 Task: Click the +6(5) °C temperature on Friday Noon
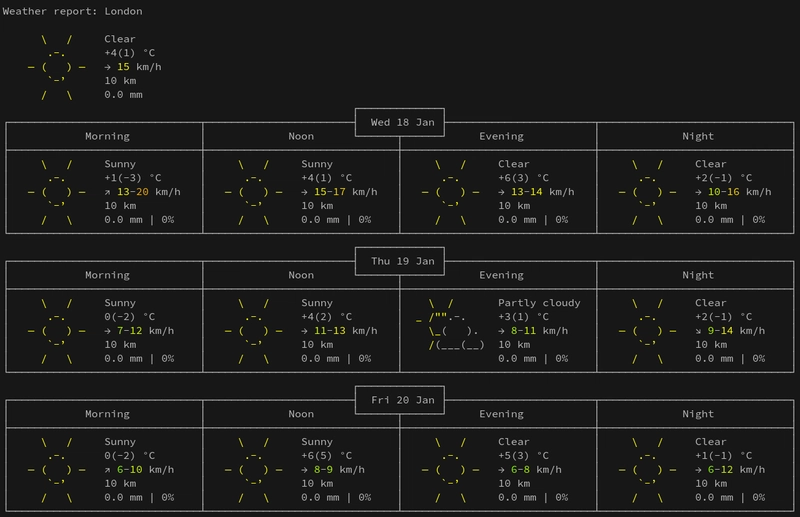[x=327, y=456]
